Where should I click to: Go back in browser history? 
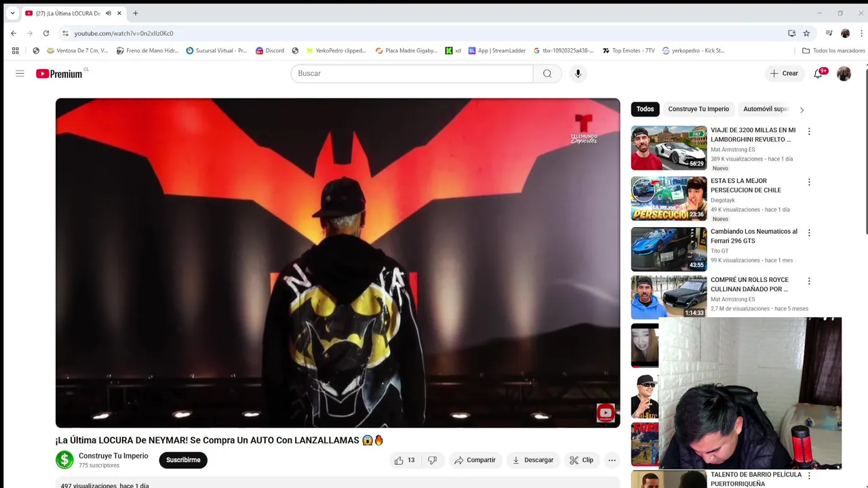point(14,33)
